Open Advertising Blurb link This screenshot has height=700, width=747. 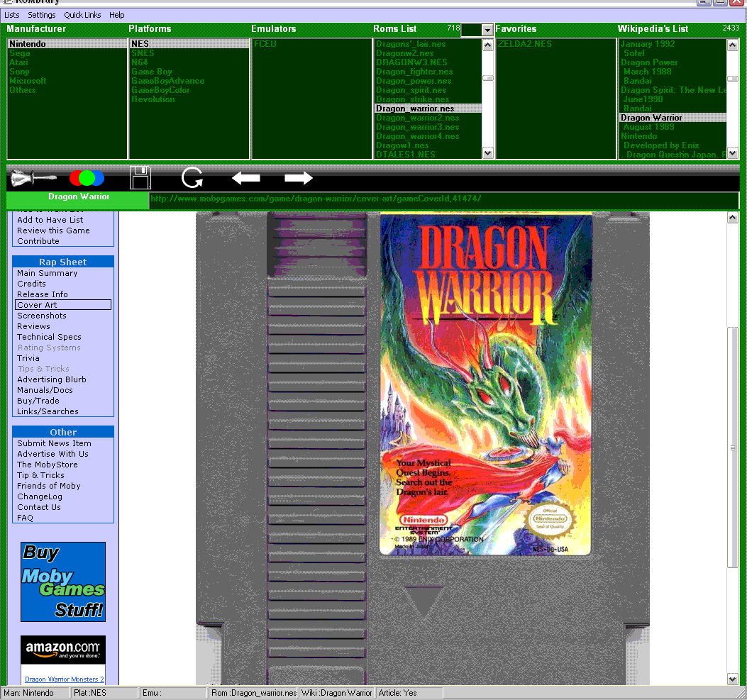point(52,379)
